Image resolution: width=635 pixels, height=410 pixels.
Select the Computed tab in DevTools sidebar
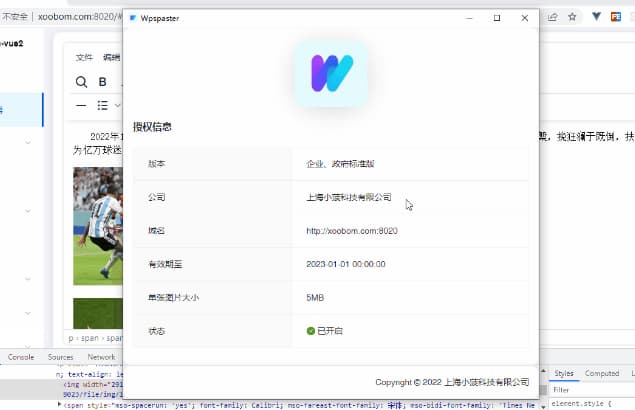click(602, 374)
